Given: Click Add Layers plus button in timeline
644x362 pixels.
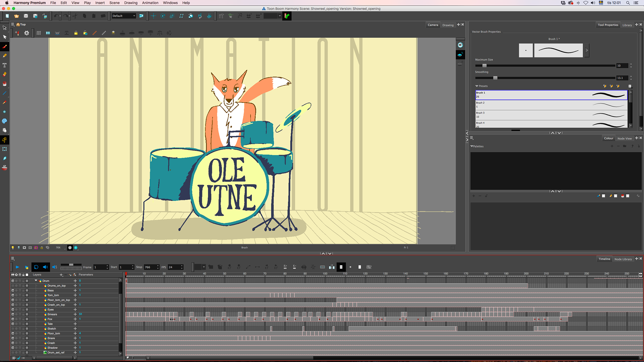Looking at the screenshot, I should (x=61, y=275).
